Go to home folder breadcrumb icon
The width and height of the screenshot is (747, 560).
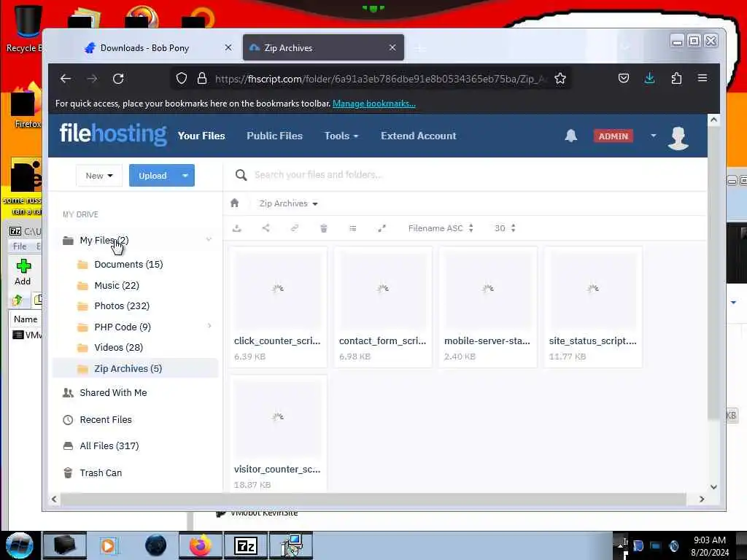coord(234,203)
